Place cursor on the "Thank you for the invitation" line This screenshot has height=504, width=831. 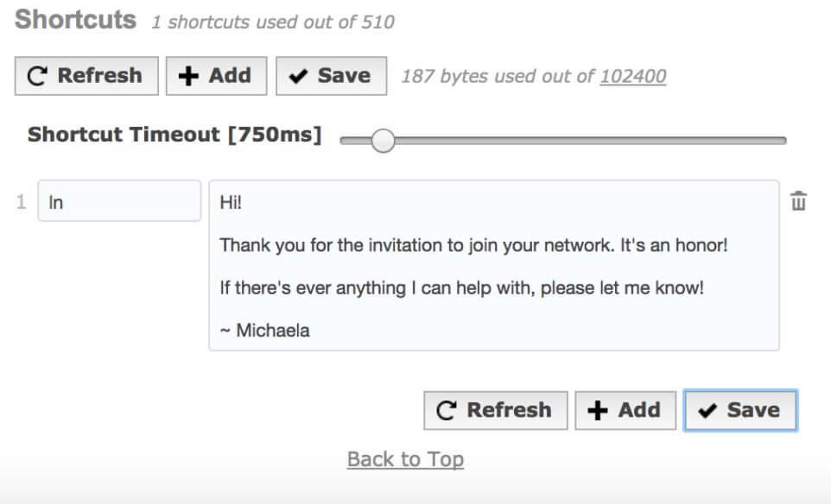pyautogui.click(x=474, y=245)
